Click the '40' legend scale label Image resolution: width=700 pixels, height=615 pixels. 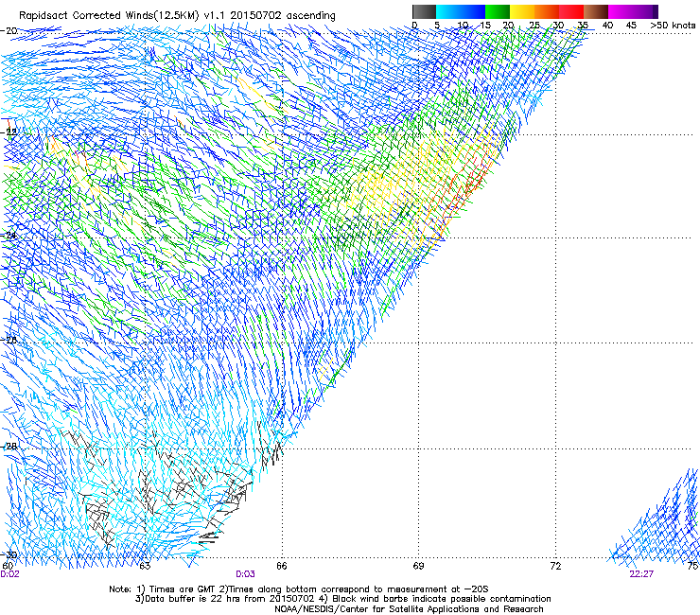click(607, 25)
